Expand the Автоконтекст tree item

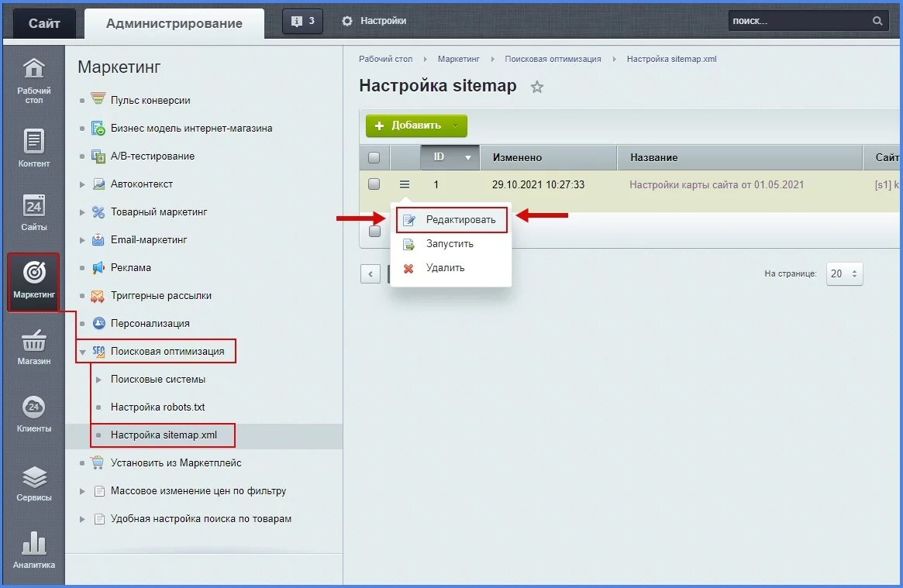coord(83,184)
